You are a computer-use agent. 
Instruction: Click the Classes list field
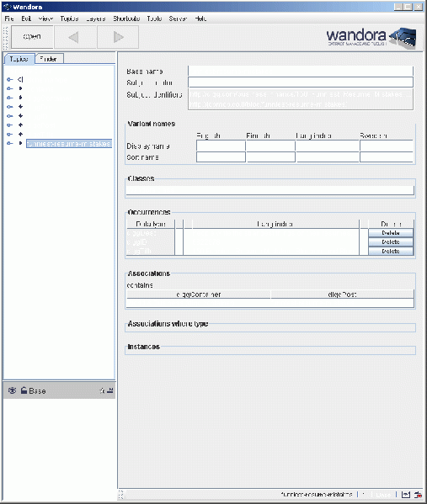point(270,190)
